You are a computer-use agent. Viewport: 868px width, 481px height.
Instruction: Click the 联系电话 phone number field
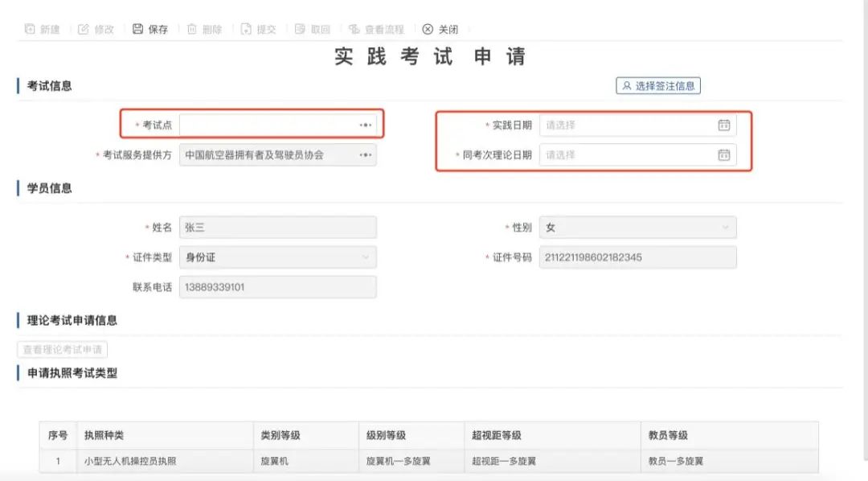pyautogui.click(x=279, y=286)
